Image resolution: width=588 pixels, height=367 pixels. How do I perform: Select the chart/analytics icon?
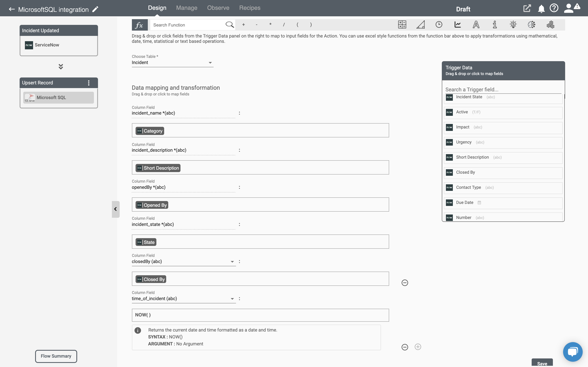pyautogui.click(x=458, y=24)
